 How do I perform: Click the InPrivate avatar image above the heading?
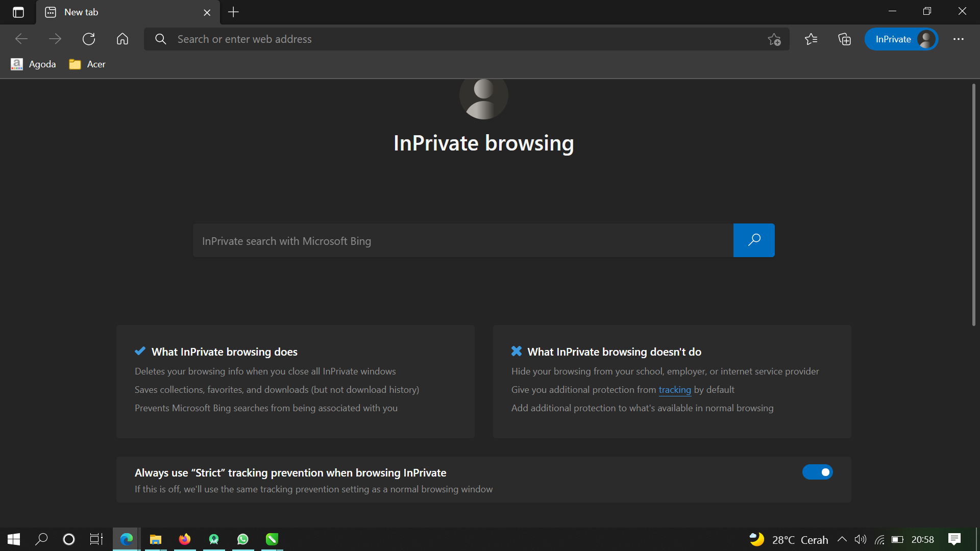pyautogui.click(x=483, y=98)
